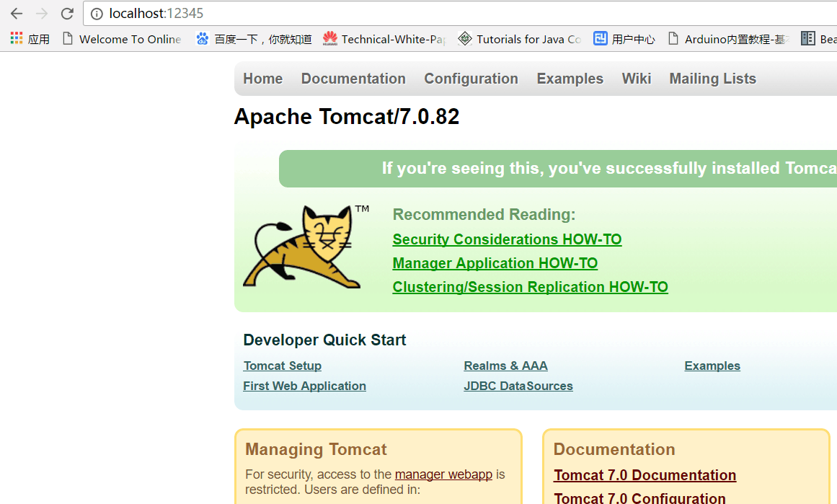Click the Apache Tomcat/7.0.82 heading
Image resolution: width=837 pixels, height=504 pixels.
[x=347, y=116]
